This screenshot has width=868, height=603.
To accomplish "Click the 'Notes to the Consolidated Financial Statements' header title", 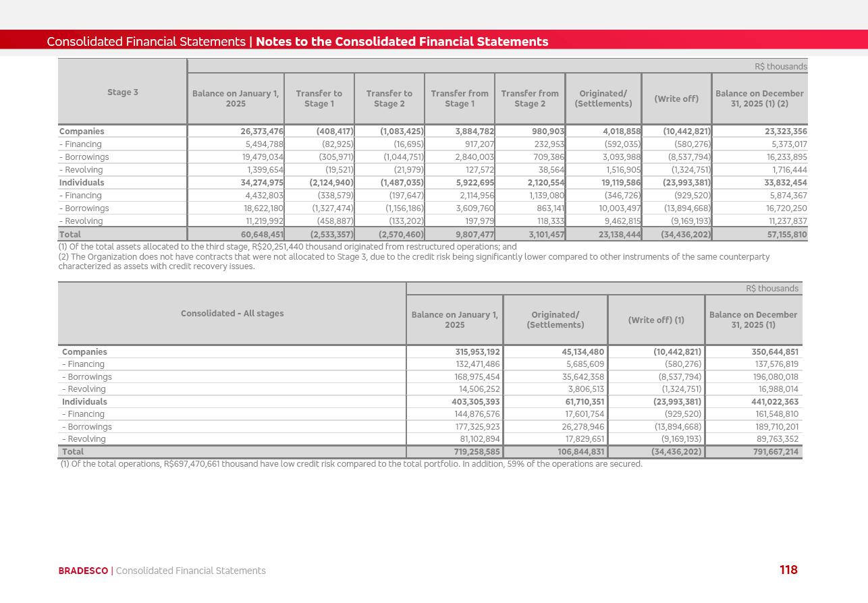I will click(x=402, y=42).
